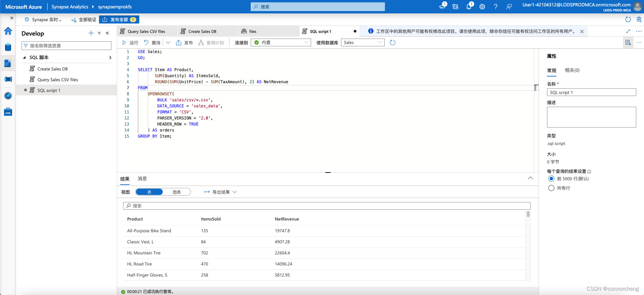Switch to the 常规 properties tab
Viewport: 644px width, 295px height.
pyautogui.click(x=552, y=70)
